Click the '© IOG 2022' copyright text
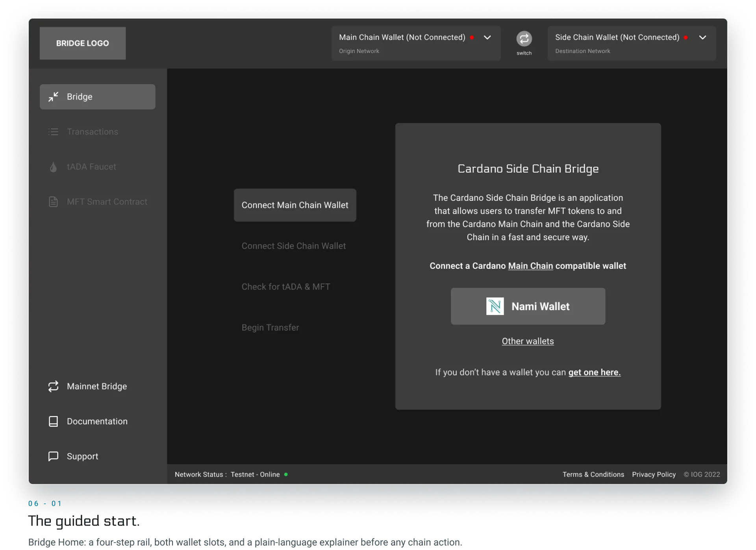 pyautogui.click(x=702, y=474)
